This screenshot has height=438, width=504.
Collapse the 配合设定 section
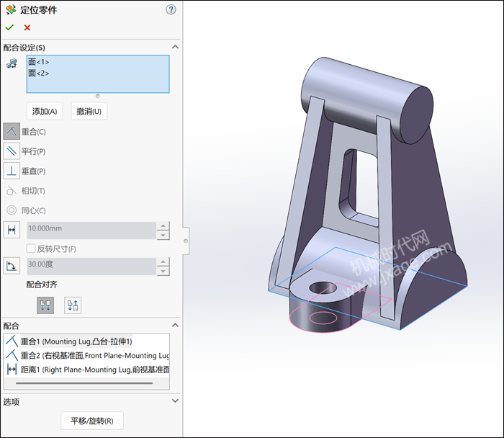point(174,48)
